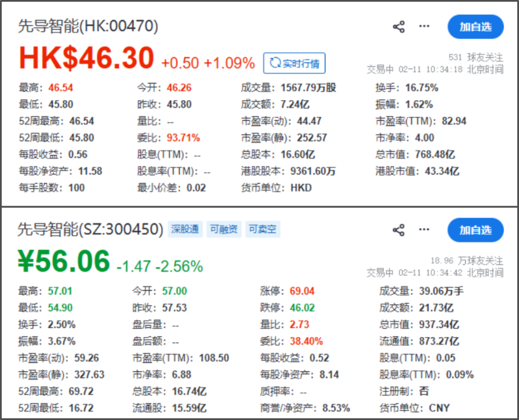Select the 可卖空 tag
Viewport: 519px width, 420px height.
click(x=262, y=229)
